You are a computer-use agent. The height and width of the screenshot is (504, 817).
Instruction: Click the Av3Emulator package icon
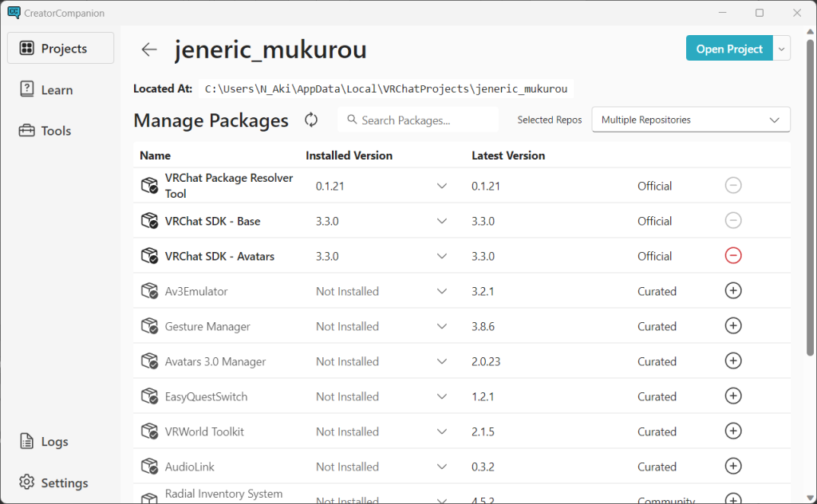[149, 291]
